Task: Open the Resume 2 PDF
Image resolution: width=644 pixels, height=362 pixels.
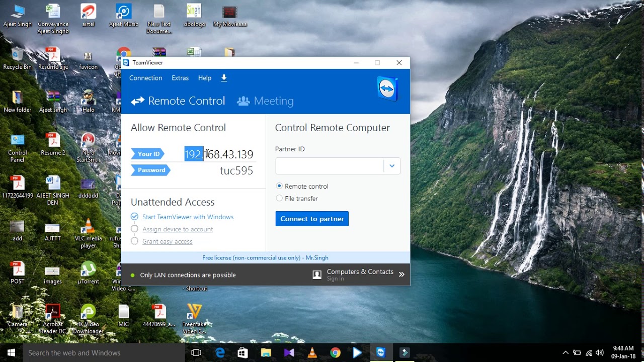Action: [53, 145]
